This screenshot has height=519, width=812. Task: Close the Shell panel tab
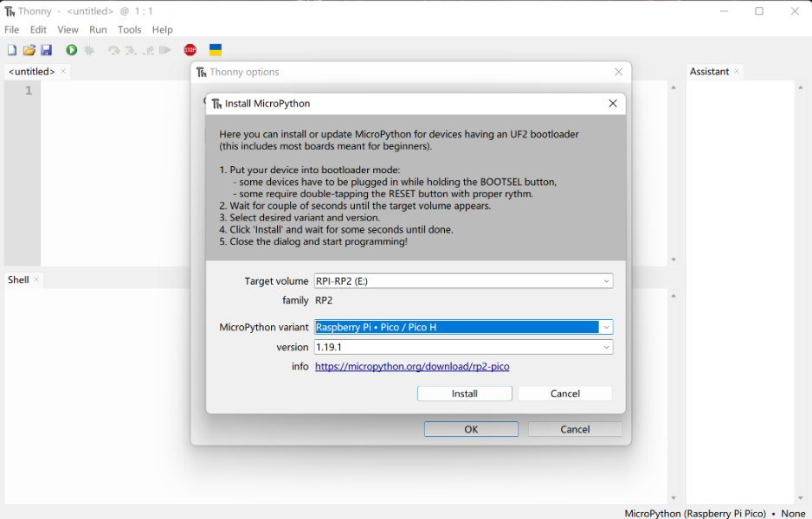tap(36, 279)
